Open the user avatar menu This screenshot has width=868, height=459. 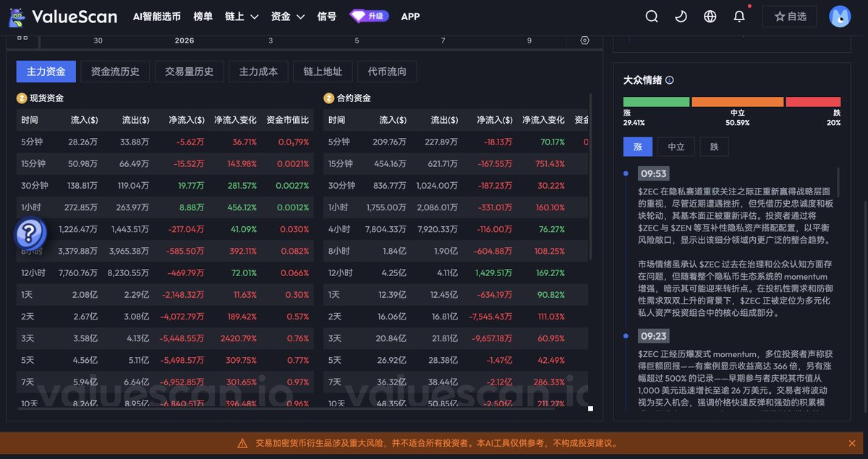pos(840,16)
